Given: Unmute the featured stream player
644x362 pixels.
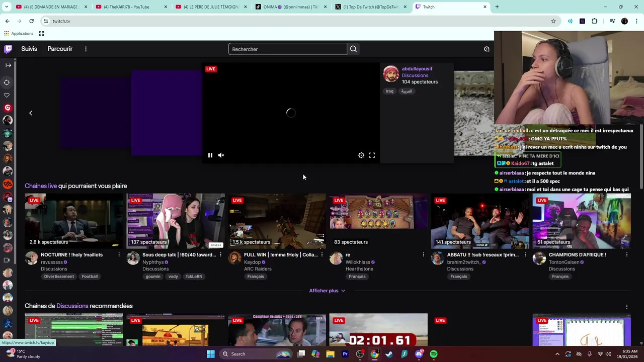Looking at the screenshot, I should click(x=221, y=155).
